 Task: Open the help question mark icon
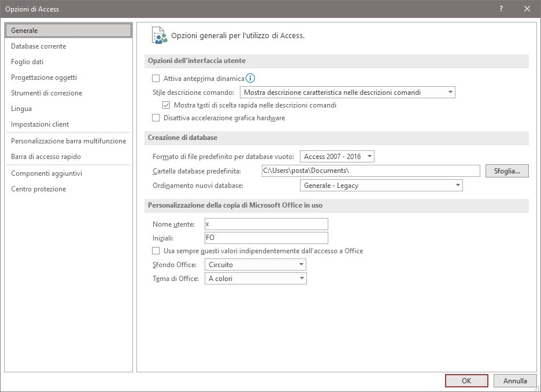click(x=501, y=9)
